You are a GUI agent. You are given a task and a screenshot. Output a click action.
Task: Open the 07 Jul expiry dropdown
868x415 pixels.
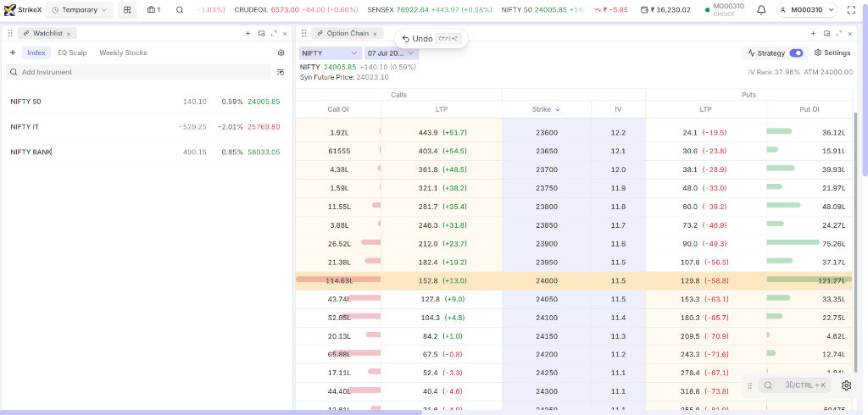392,53
